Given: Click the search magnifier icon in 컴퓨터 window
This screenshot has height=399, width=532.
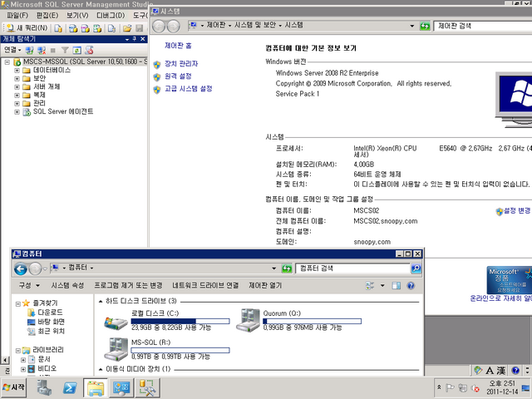Looking at the screenshot, I should click(416, 268).
